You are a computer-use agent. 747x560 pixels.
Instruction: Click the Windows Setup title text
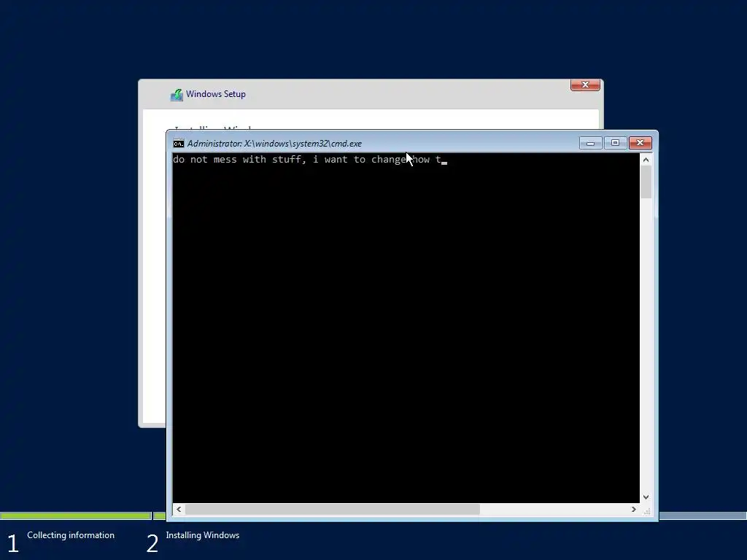click(x=216, y=94)
